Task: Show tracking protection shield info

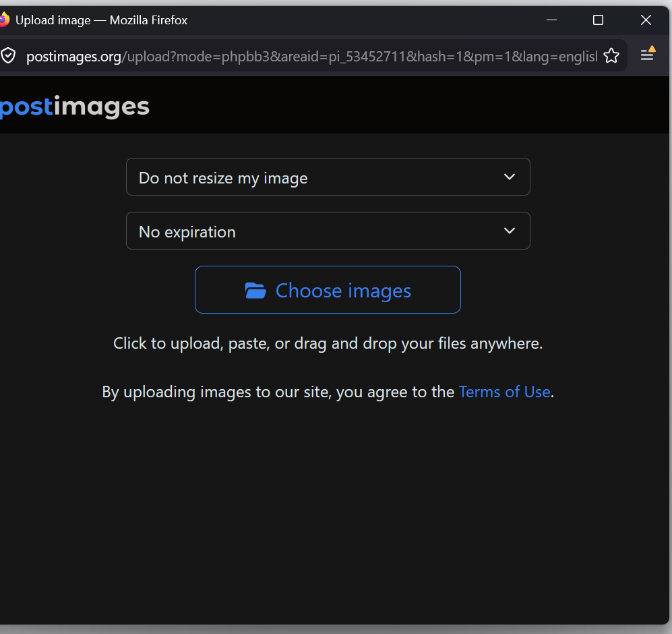Action: coord(7,56)
